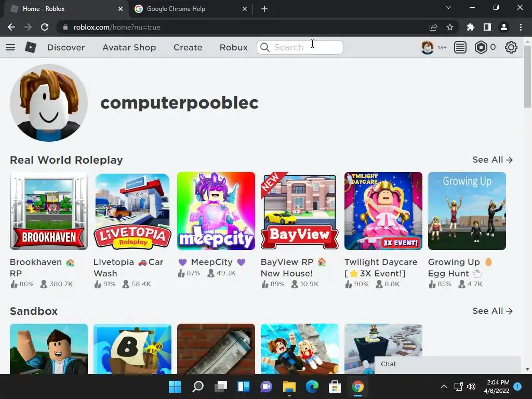Click 'Growing Up Egg Hunt' title text
The height and width of the screenshot is (399, 532).
coord(460,268)
